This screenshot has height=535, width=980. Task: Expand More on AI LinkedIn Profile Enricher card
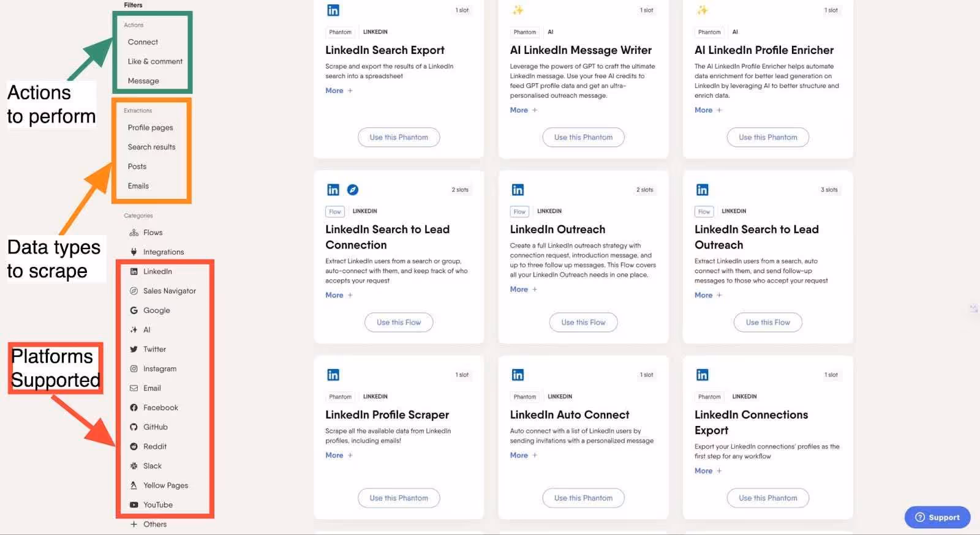[708, 110]
